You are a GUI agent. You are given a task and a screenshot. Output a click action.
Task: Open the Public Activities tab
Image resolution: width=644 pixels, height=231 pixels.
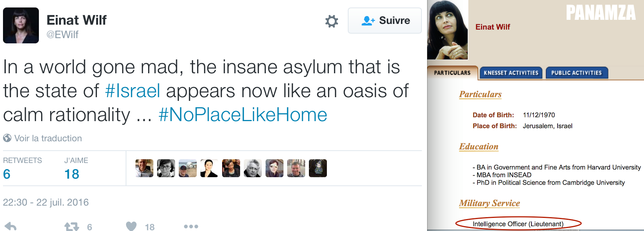point(576,73)
